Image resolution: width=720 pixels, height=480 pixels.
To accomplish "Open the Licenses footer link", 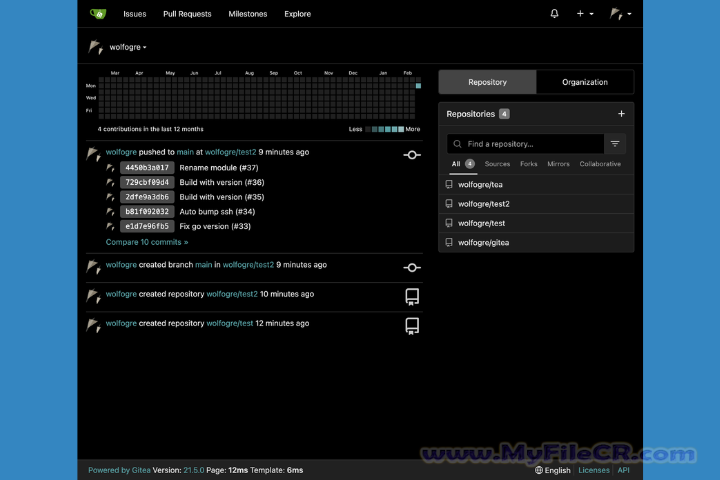I will click(x=594, y=470).
